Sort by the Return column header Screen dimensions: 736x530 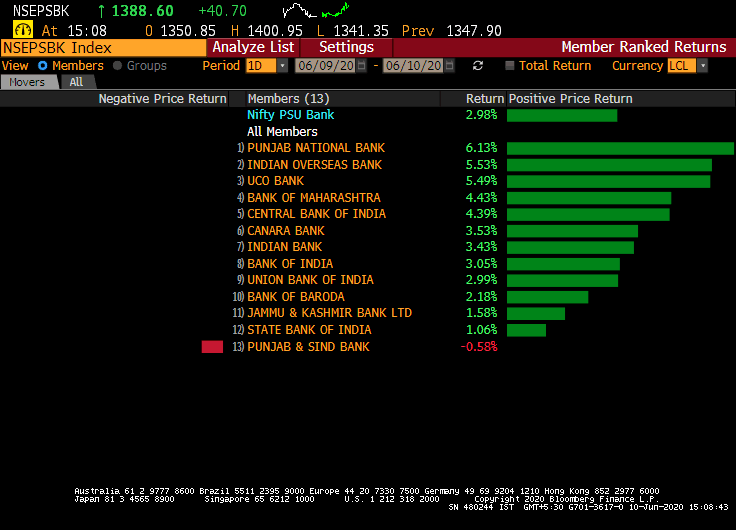point(484,99)
